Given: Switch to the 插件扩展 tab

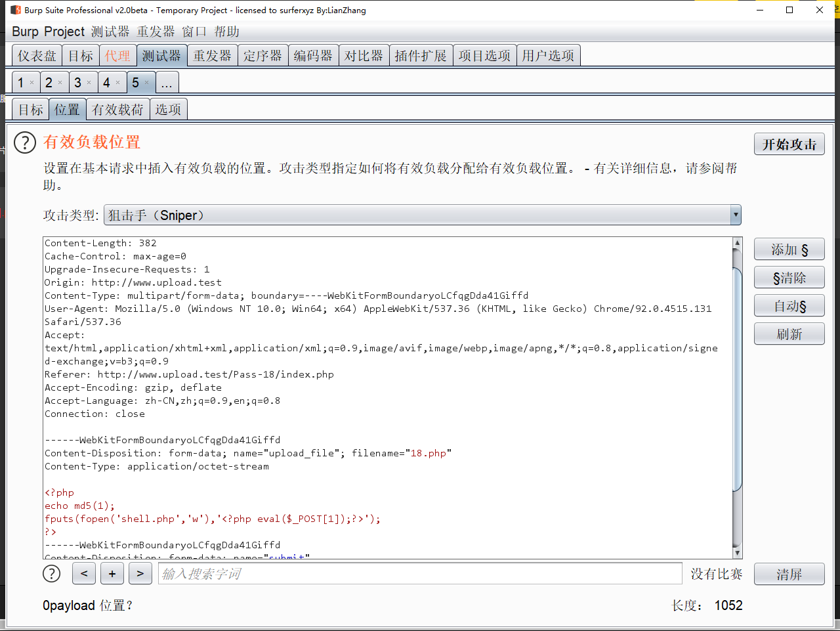Looking at the screenshot, I should point(421,56).
